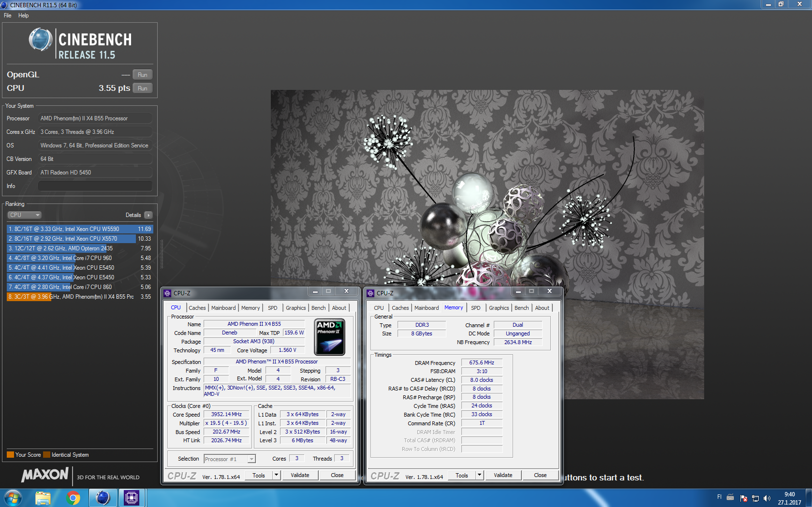Click the Show desktop strip
Screen dimensions: 812x507
809,498
